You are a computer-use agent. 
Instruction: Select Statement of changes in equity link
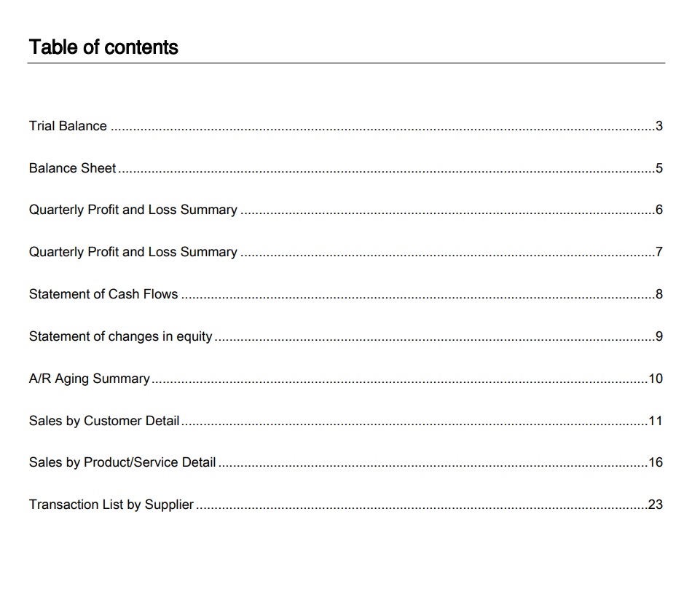pyautogui.click(x=120, y=336)
